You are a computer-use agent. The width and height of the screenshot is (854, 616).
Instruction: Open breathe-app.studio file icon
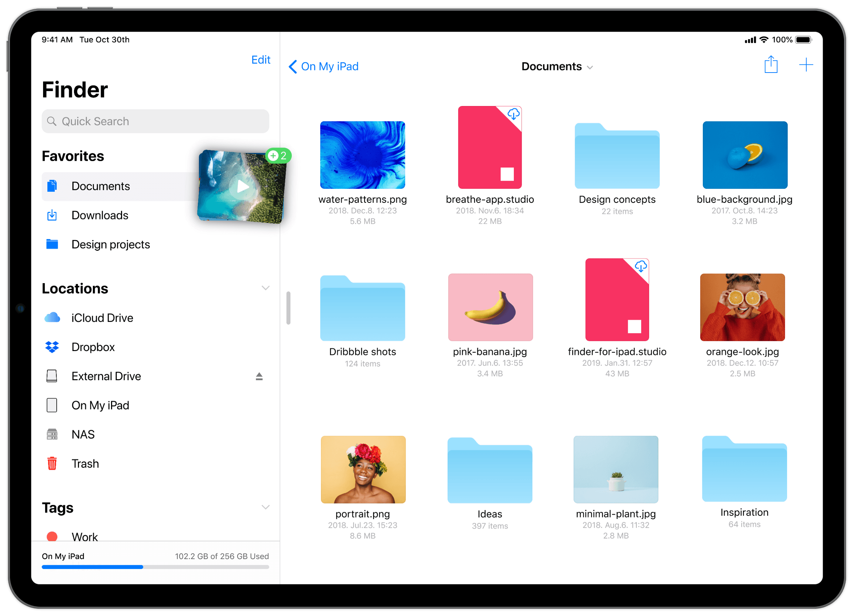click(x=490, y=148)
